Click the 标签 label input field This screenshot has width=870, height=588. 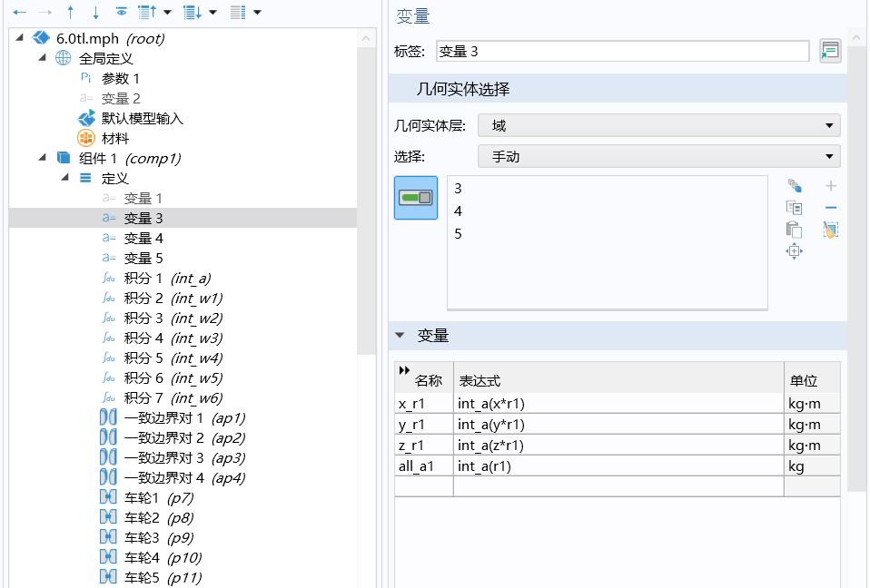click(623, 52)
